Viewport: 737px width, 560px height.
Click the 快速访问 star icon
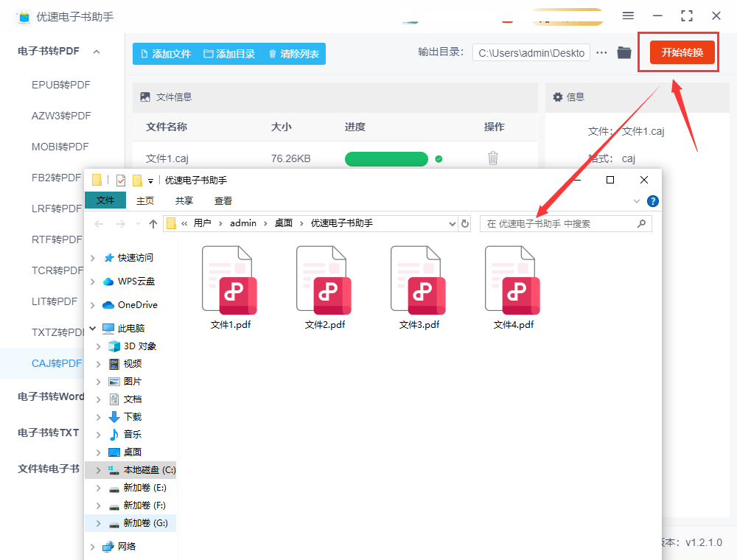(108, 258)
